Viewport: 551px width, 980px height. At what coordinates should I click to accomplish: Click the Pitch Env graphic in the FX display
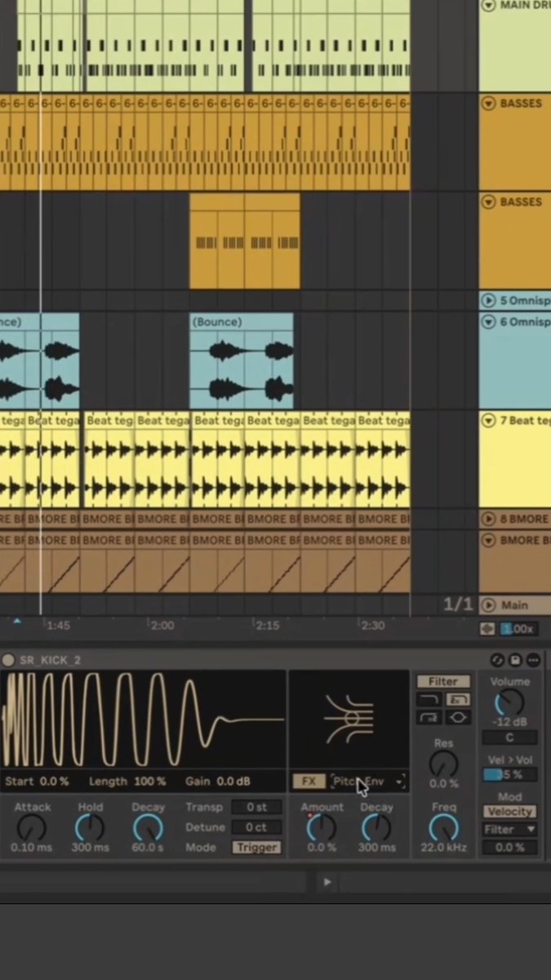349,719
